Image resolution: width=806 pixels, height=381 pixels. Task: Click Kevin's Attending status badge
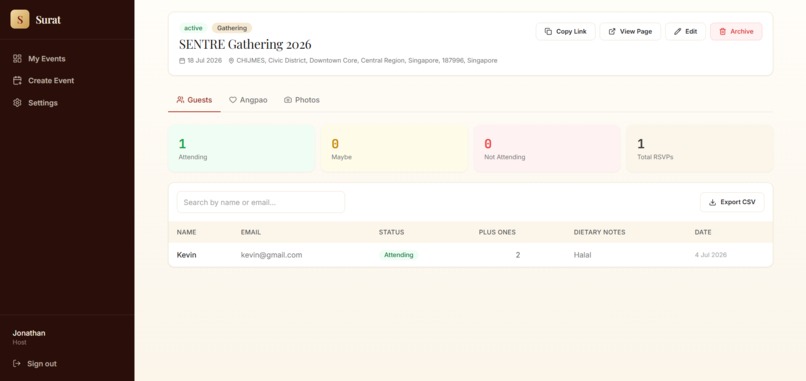pyautogui.click(x=399, y=255)
